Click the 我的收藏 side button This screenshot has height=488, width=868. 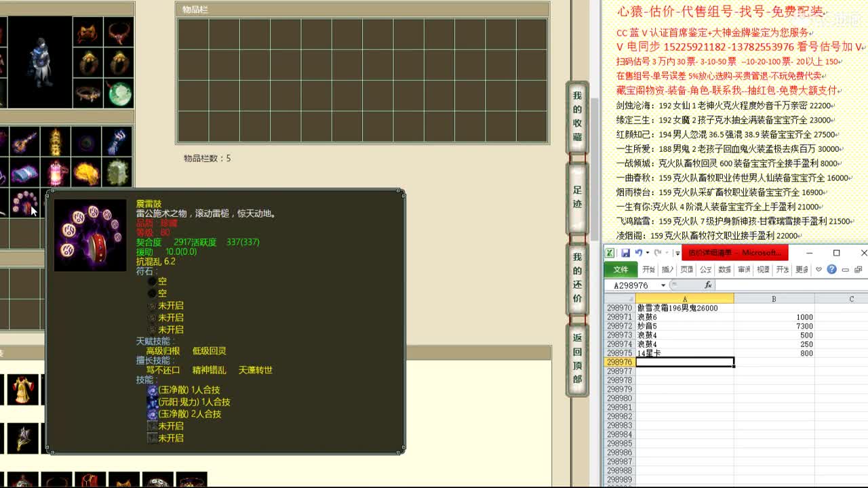(x=577, y=117)
